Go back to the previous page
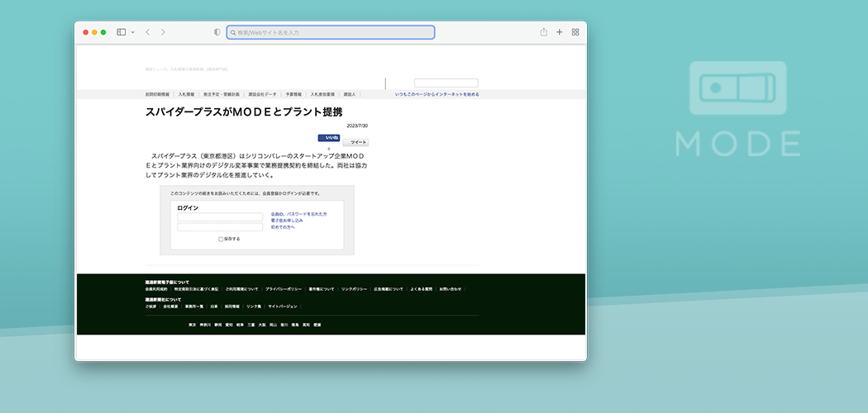The height and width of the screenshot is (413, 868). (x=147, y=32)
